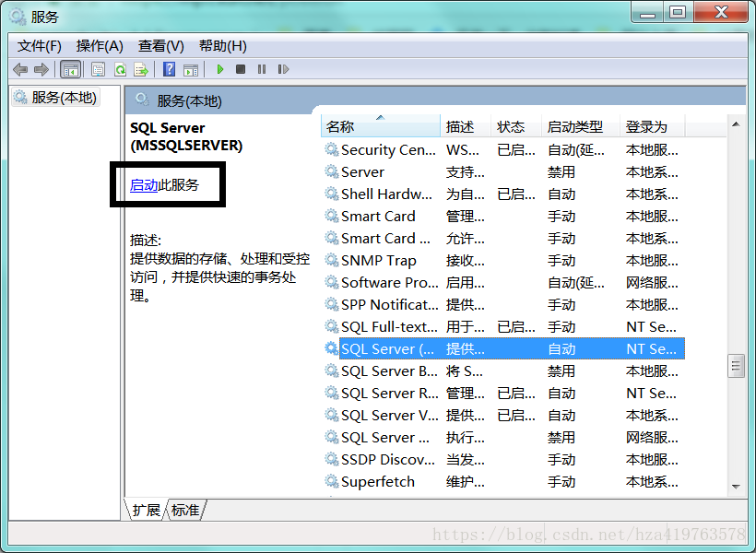Screen dimensions: 756x553
Task: Open the Help question-mark icon
Action: click(x=170, y=69)
